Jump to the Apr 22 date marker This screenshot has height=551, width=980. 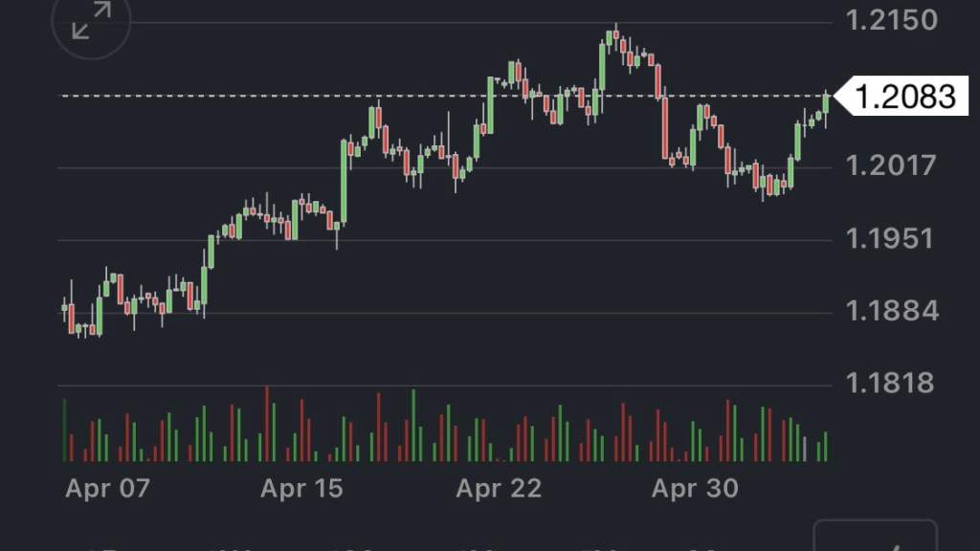pos(499,489)
